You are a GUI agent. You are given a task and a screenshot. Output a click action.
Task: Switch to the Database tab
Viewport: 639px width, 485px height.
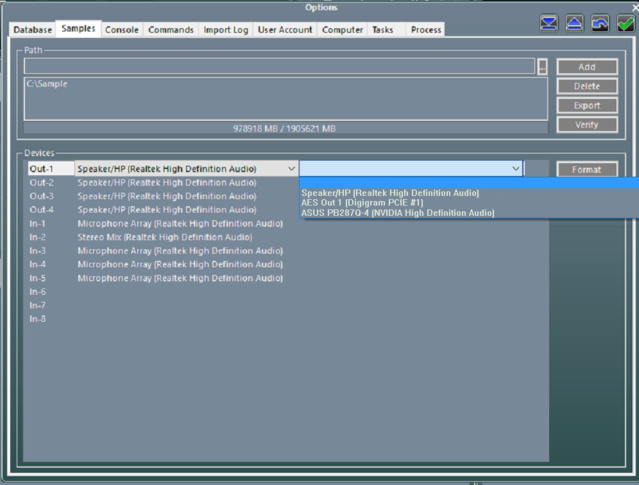point(33,30)
